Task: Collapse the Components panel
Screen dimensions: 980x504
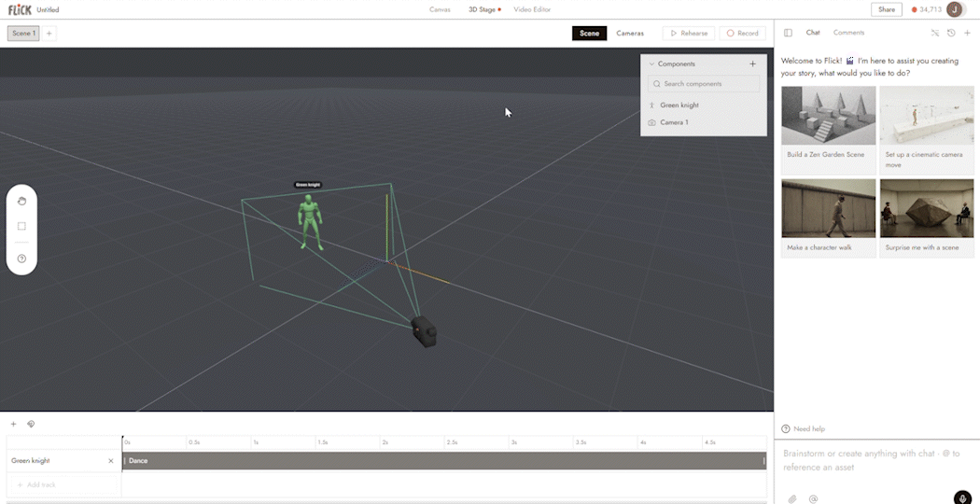Action: (x=651, y=63)
